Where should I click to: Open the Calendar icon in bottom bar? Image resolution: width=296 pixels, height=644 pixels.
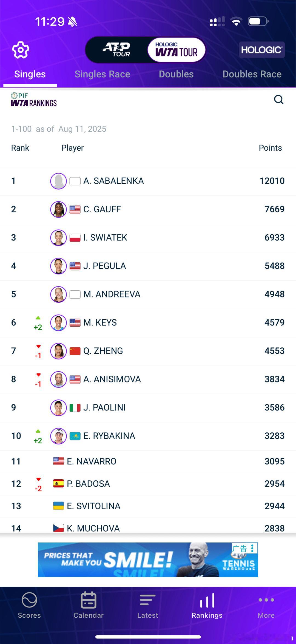point(89,600)
